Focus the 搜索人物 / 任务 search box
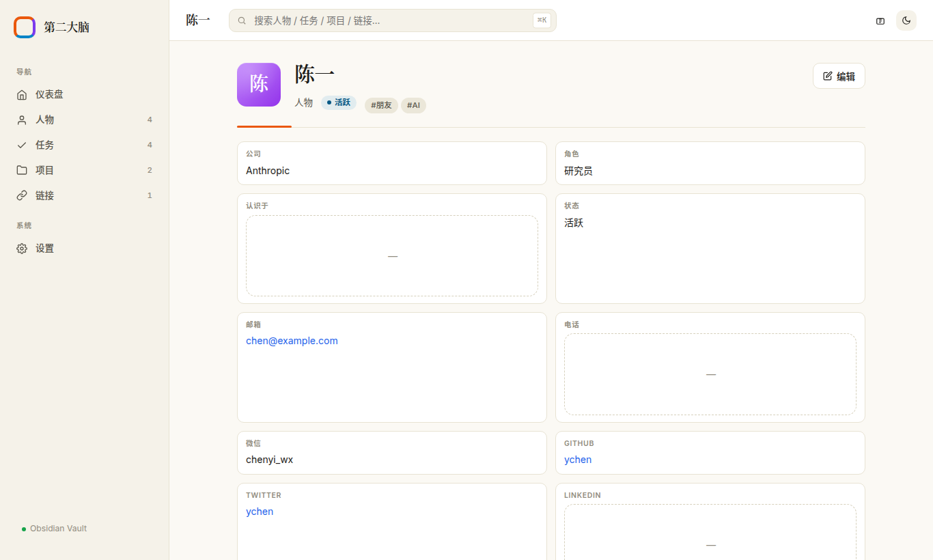The height and width of the screenshot is (560, 933). [393, 20]
